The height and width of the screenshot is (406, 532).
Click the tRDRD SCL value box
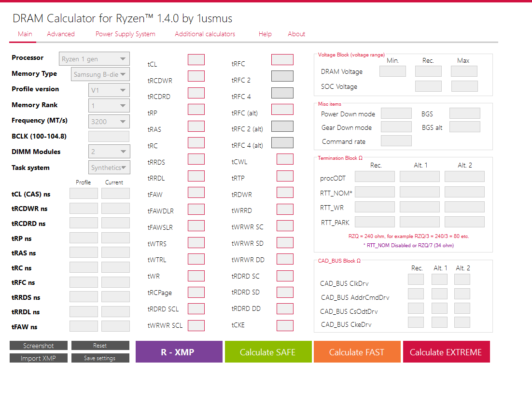(196, 308)
